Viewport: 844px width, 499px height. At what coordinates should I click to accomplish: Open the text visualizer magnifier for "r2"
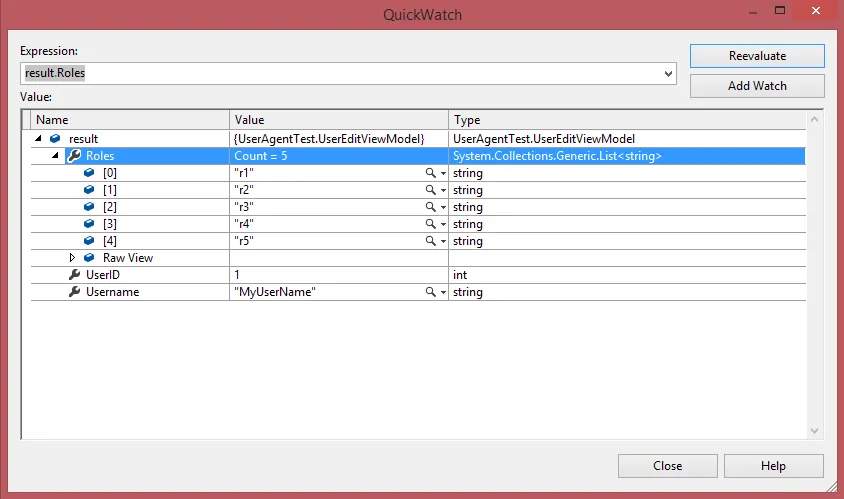(431, 189)
